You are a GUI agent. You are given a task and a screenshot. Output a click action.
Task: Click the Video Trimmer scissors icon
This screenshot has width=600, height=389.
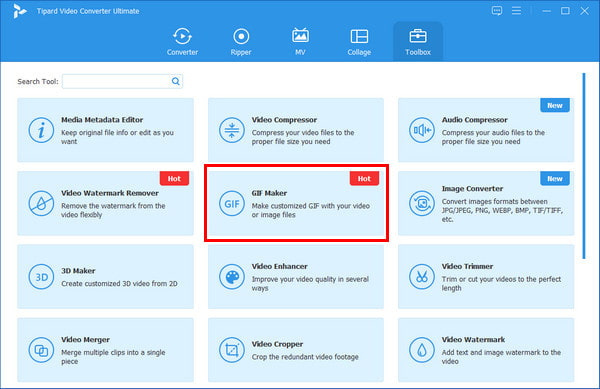click(422, 277)
